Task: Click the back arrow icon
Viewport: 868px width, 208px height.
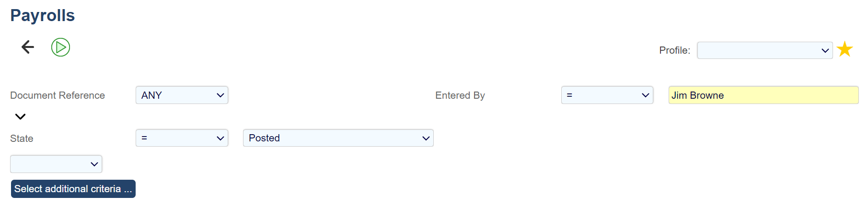Action: click(x=28, y=47)
